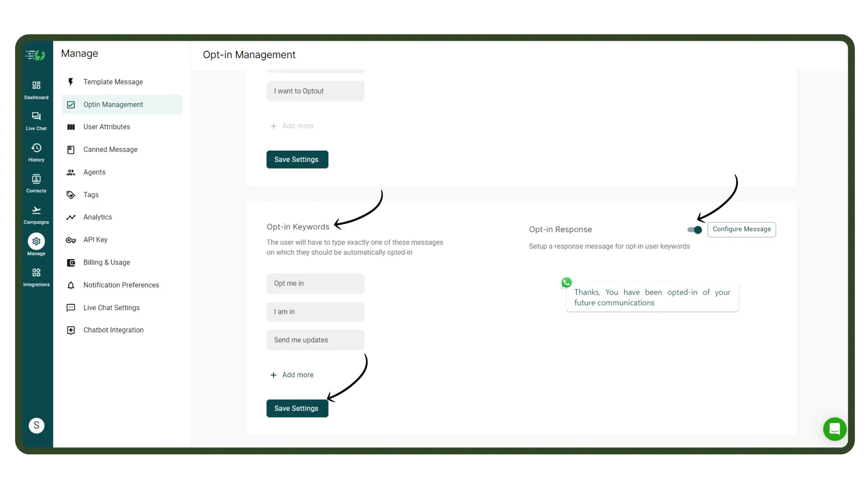
Task: Open Chatbot Integration menu item
Action: [122, 330]
